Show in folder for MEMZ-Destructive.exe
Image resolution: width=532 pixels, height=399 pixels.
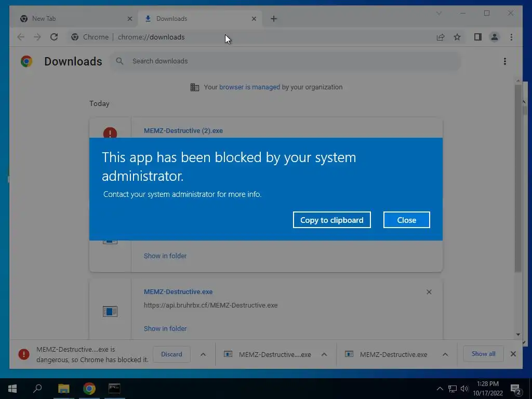165,328
